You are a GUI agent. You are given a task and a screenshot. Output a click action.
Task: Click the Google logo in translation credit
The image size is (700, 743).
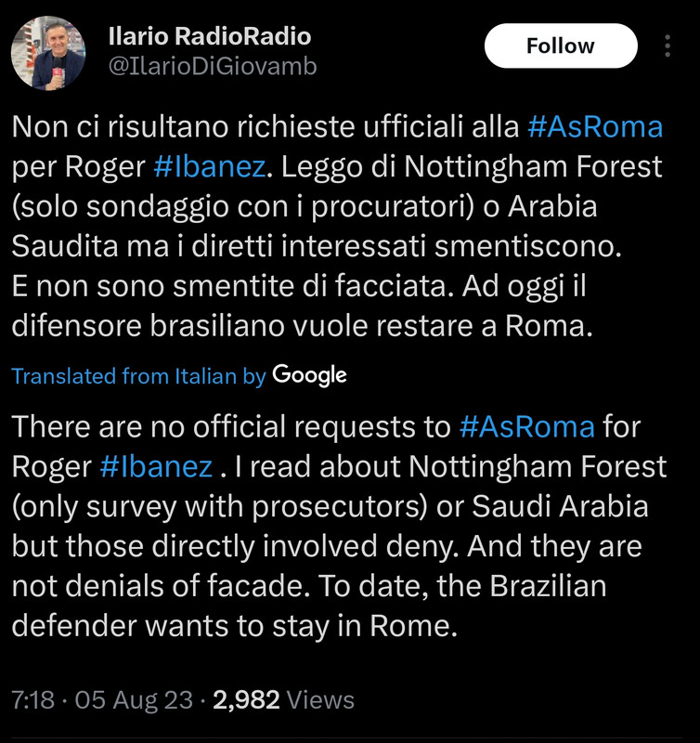(x=309, y=375)
